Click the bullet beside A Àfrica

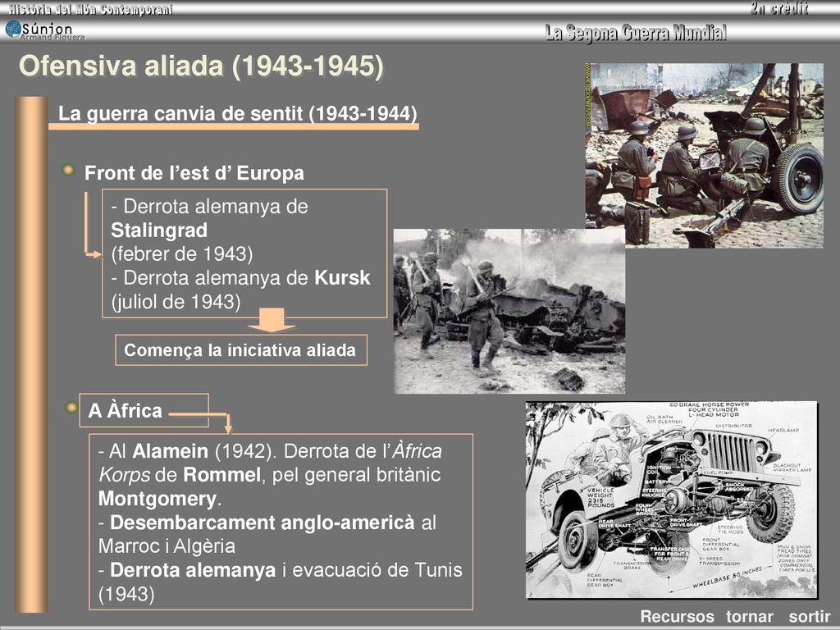point(71,408)
